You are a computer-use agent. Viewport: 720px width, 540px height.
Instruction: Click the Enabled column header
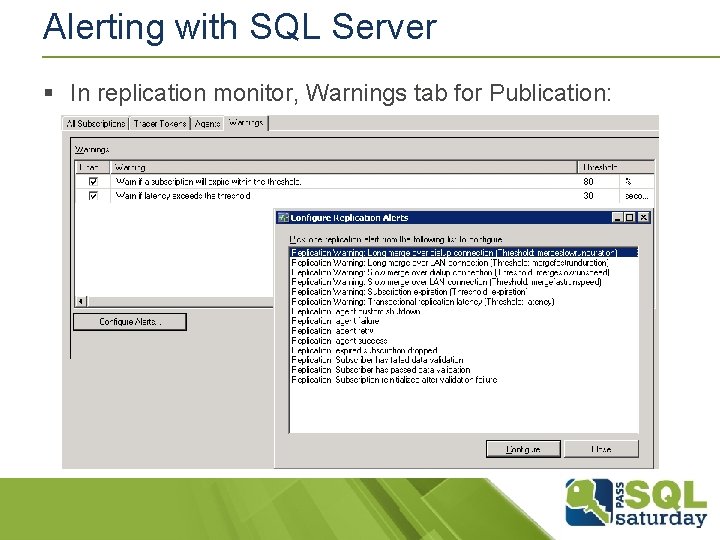point(92,167)
